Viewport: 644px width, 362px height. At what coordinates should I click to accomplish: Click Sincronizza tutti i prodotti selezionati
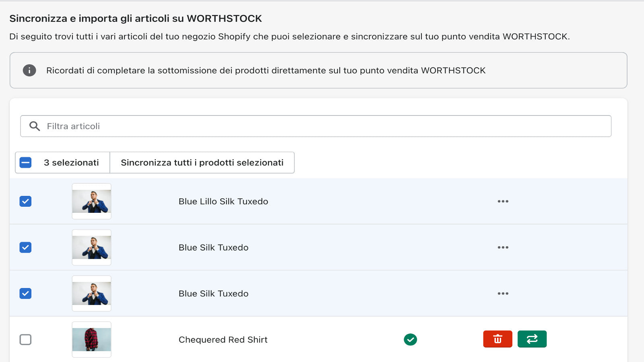(202, 162)
